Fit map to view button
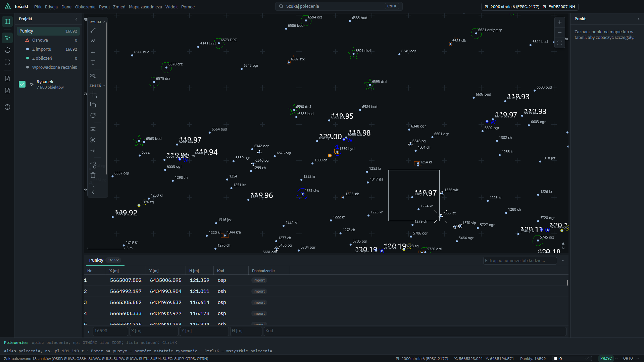 (560, 43)
